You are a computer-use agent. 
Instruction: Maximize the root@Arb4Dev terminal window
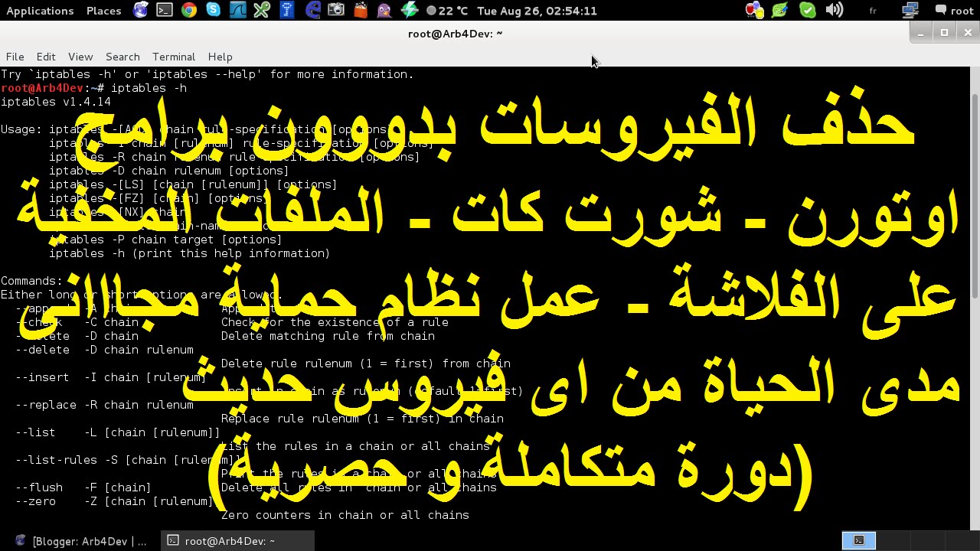pyautogui.click(x=945, y=32)
